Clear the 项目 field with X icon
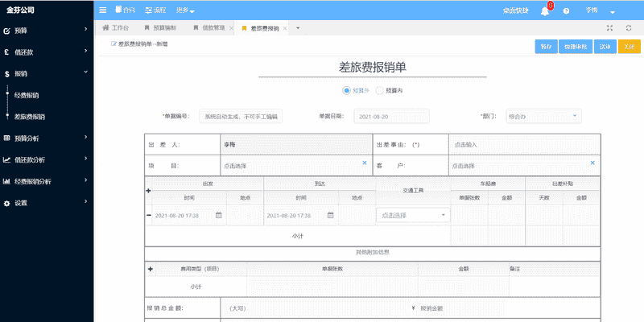644x322 pixels. (365, 163)
